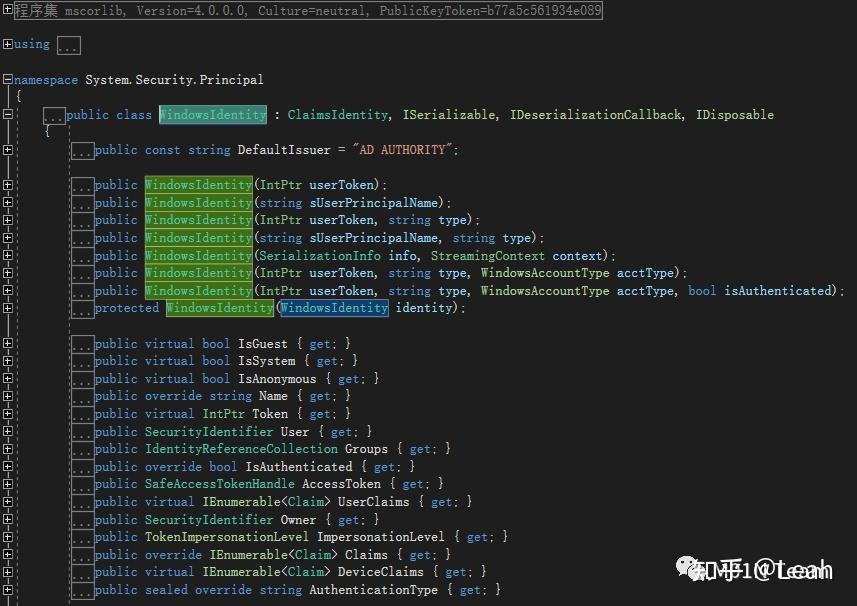This screenshot has height=606, width=857.
Task: Click the SecurityIdentifier type on Owner line
Action: (209, 520)
